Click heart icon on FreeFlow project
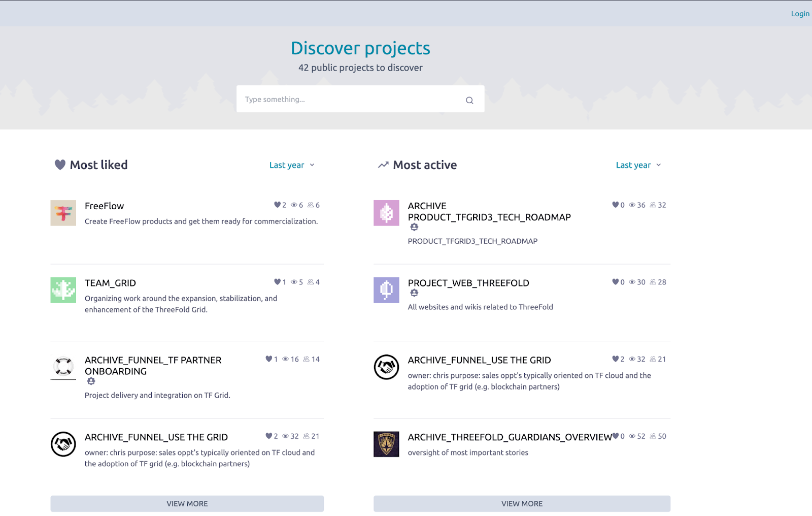 [277, 205]
